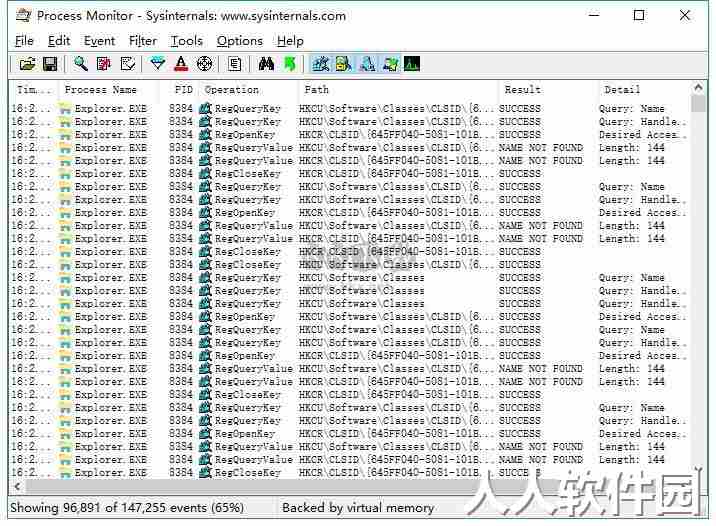Toggle event capture with the magnifier icon
Image resolution: width=716 pixels, height=526 pixels.
(81, 64)
